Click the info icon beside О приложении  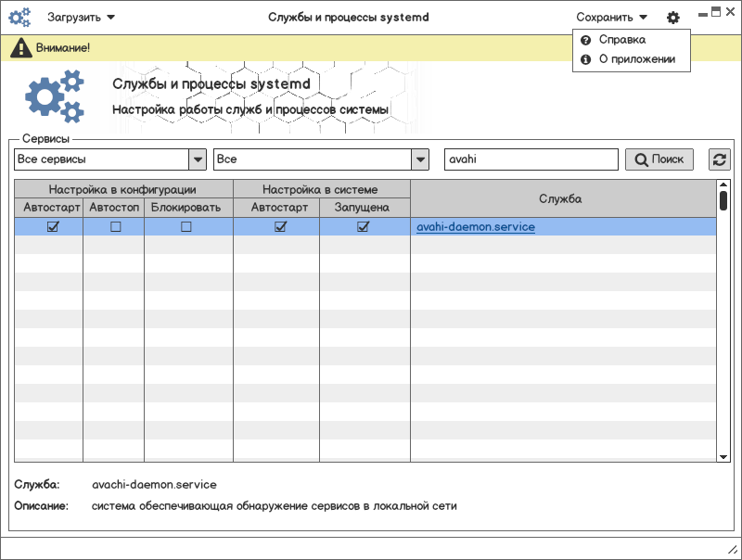585,59
